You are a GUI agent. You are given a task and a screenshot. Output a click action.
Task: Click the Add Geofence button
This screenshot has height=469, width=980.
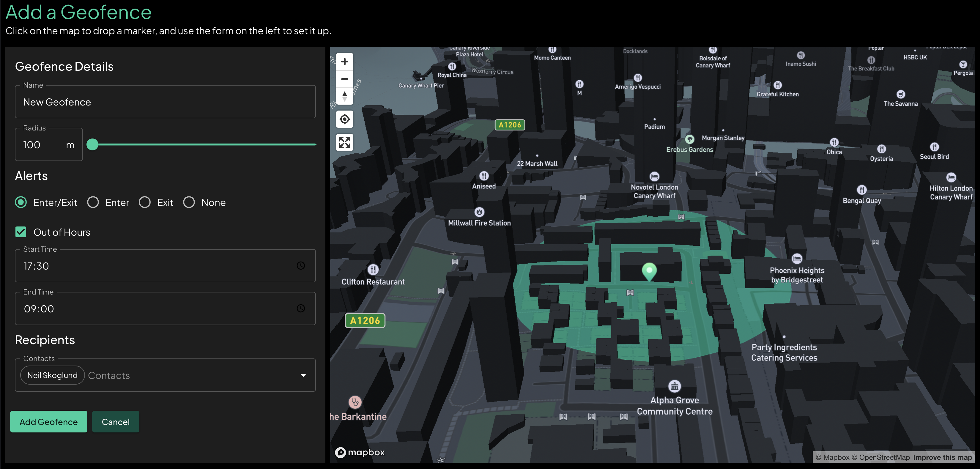[49, 422]
